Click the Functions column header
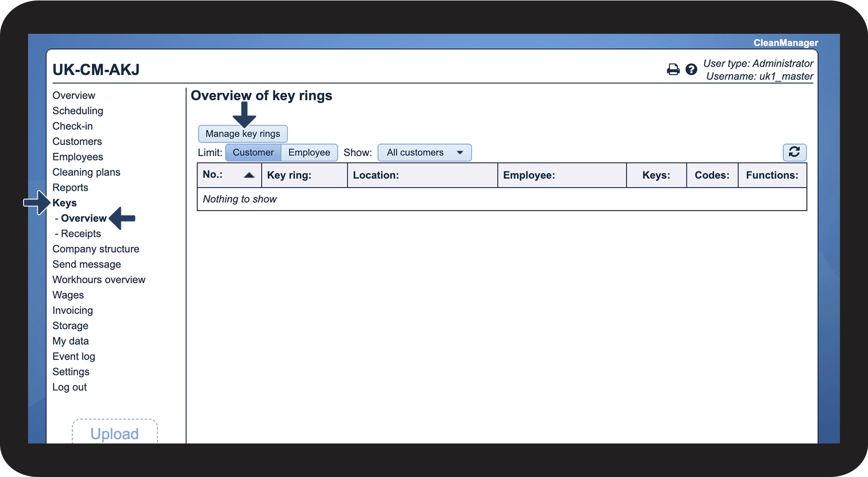This screenshot has width=868, height=477. [x=772, y=175]
